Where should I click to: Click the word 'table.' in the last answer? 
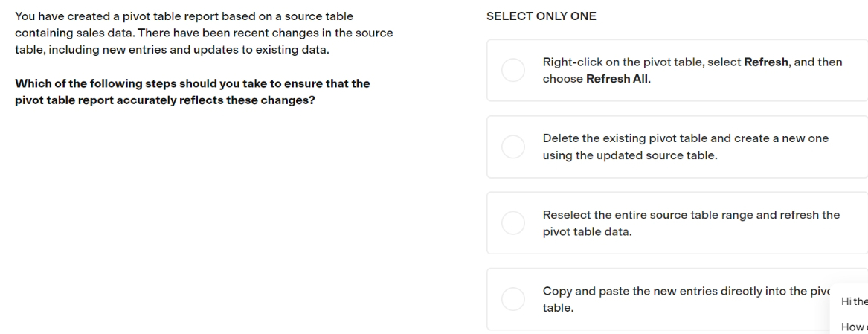click(x=558, y=308)
